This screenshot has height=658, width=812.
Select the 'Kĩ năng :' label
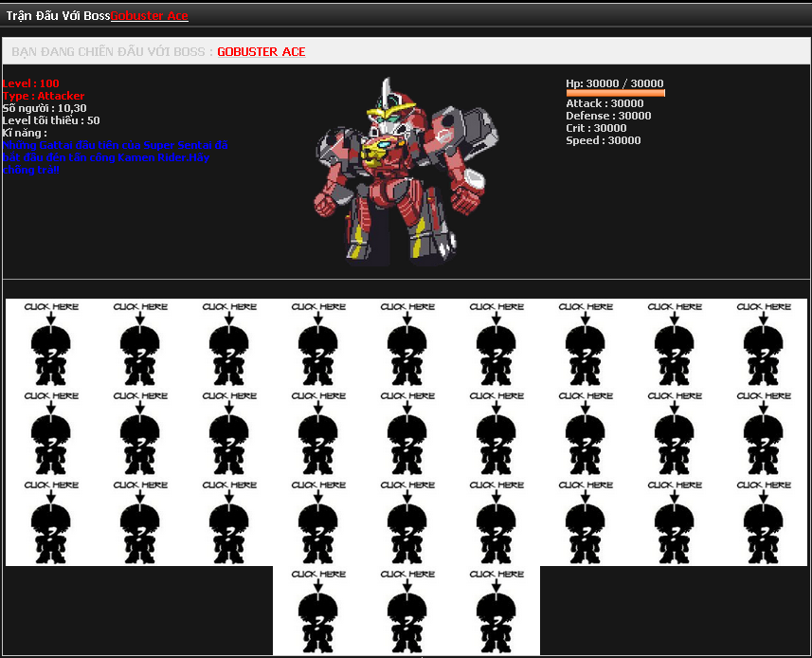point(25,133)
